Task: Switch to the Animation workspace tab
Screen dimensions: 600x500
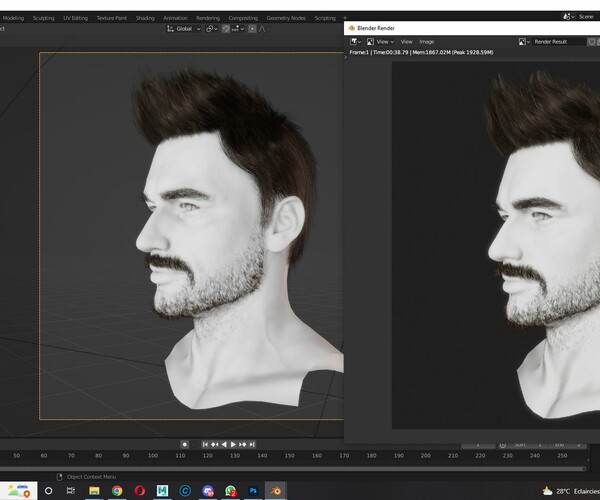Action: 175,18
